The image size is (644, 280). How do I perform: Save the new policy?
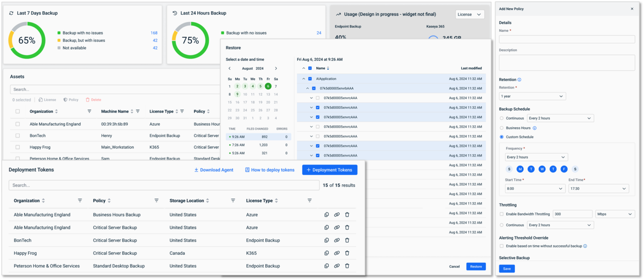click(x=507, y=269)
